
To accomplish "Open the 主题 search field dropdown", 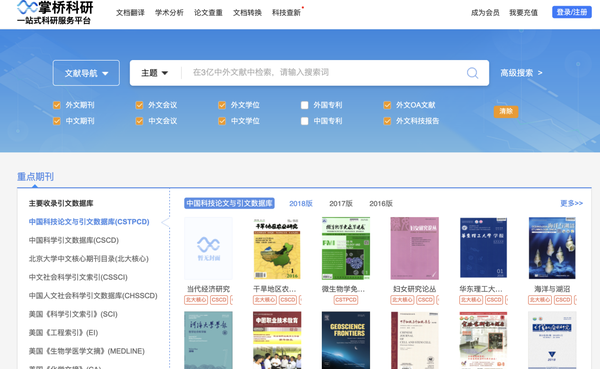I will (x=155, y=73).
